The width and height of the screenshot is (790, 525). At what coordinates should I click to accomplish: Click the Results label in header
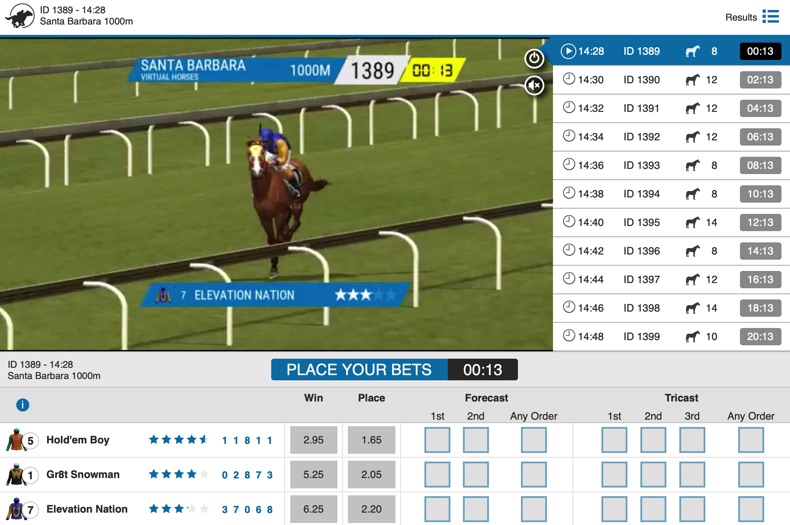coord(741,17)
